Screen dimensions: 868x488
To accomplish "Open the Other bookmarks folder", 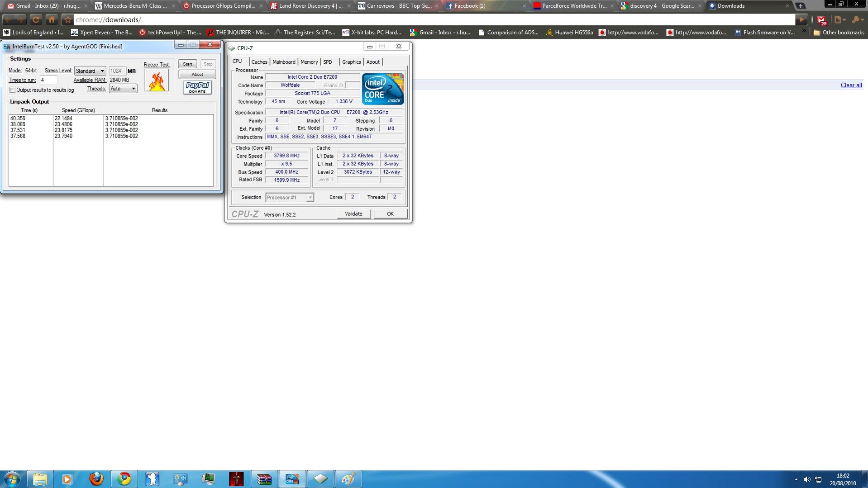I will (x=839, y=33).
